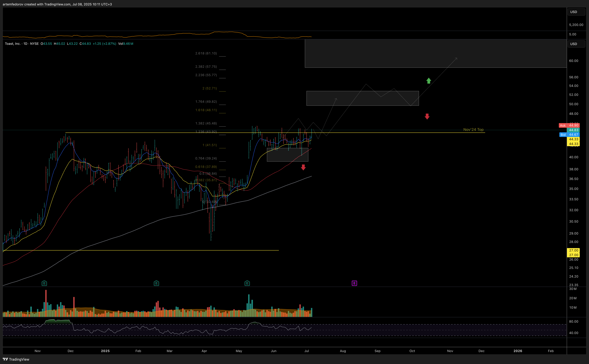Click the earnings E marker near February 2025
The height and width of the screenshot is (364, 589).
[x=156, y=283]
